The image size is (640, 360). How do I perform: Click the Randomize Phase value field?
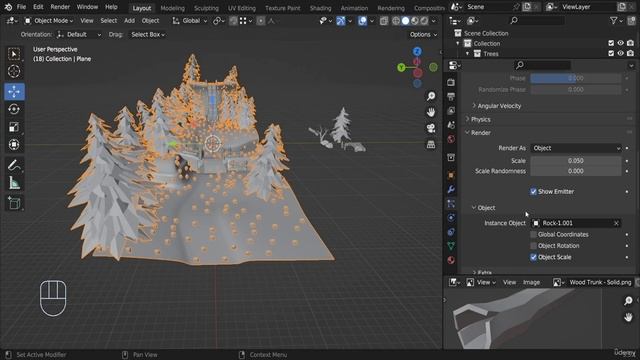[576, 89]
